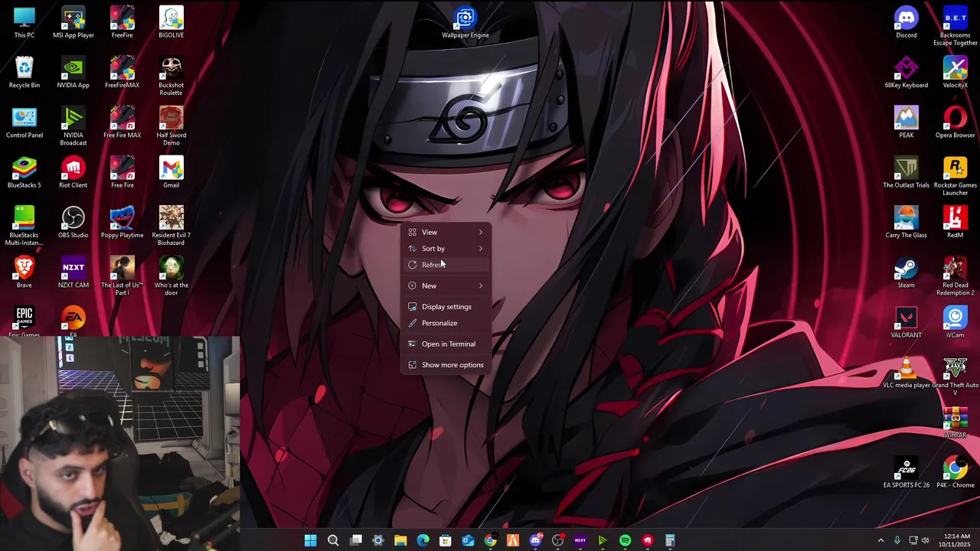Launch Buckshot Roulette shortcut
The width and height of the screenshot is (980, 551).
[171, 77]
